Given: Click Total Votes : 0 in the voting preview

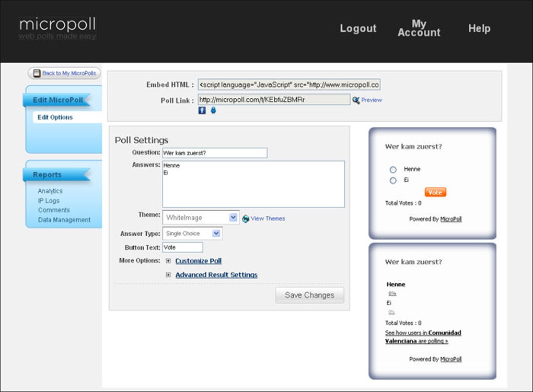Looking at the screenshot, I should (403, 203).
